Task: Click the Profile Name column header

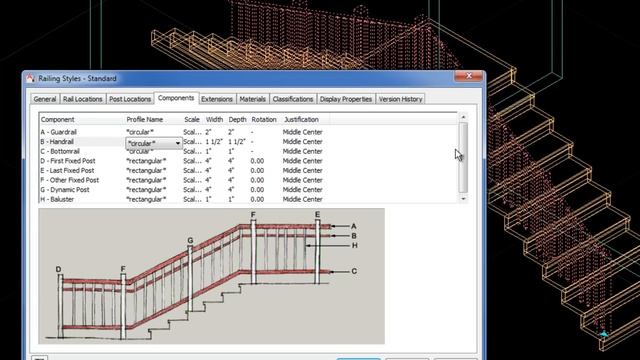Action: coord(153,120)
